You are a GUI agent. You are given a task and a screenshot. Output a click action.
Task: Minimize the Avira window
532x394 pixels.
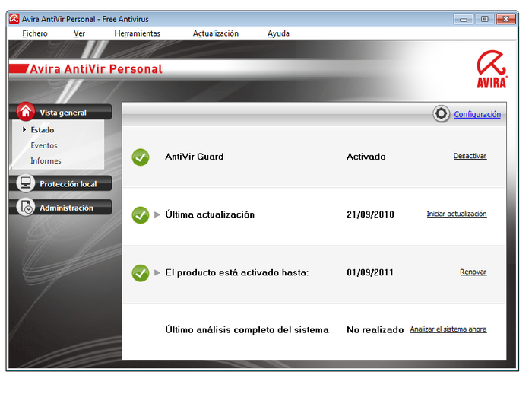tap(463, 19)
